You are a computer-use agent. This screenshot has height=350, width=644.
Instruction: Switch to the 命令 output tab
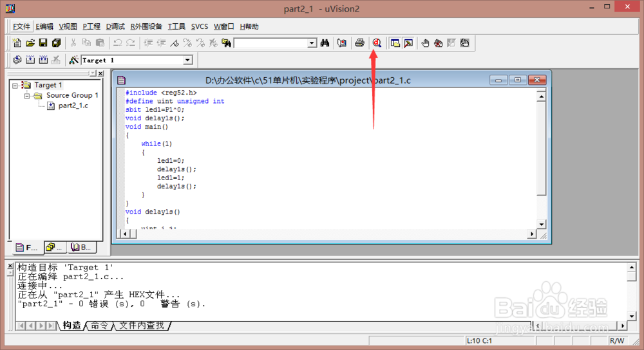coord(99,326)
